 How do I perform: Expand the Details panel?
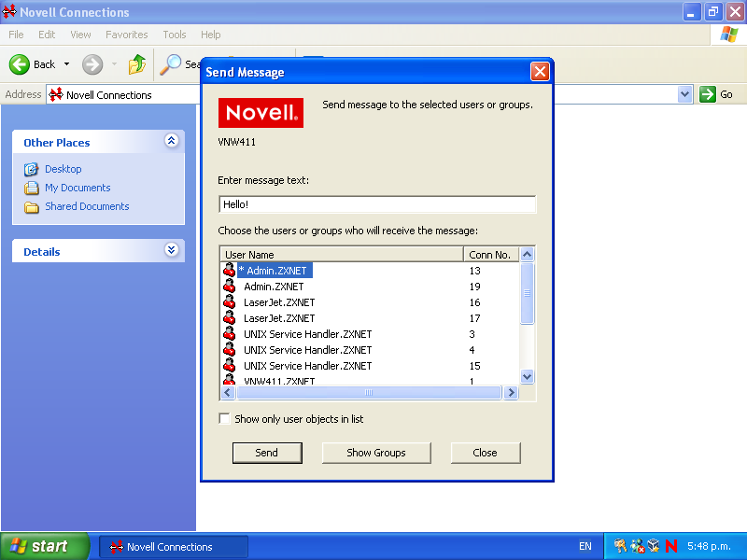tap(172, 249)
